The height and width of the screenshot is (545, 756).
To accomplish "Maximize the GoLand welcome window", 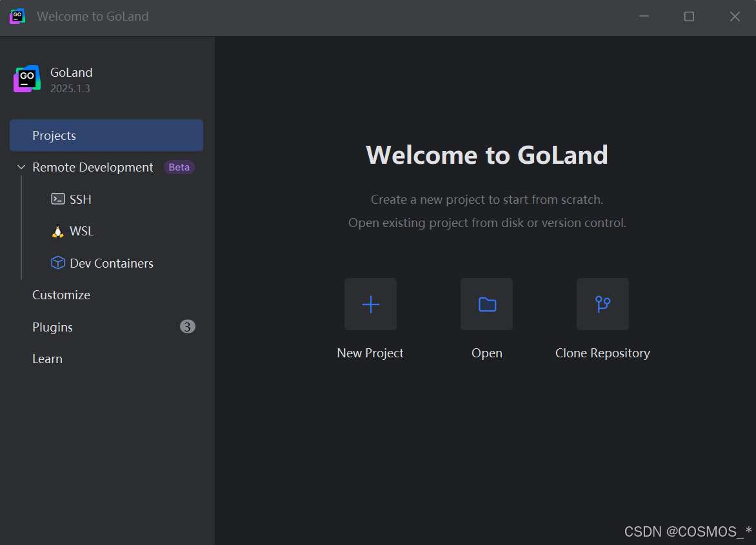I will tap(690, 16).
